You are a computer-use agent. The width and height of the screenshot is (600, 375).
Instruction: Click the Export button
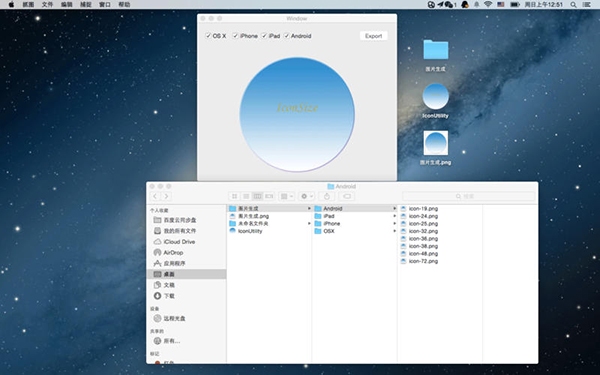click(373, 36)
